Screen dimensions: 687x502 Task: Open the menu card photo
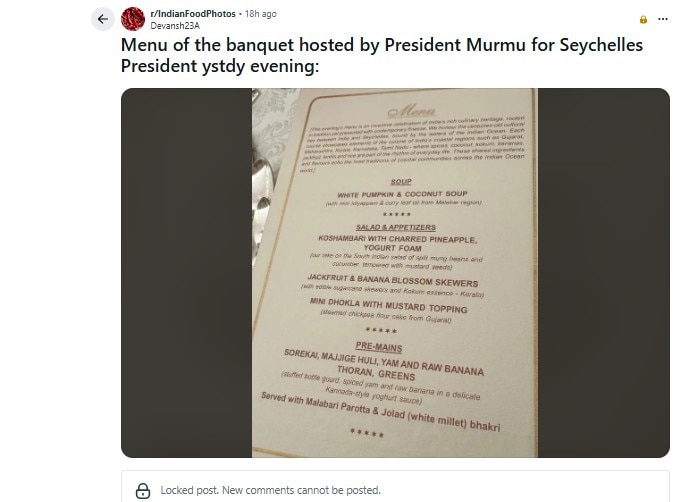click(x=395, y=272)
